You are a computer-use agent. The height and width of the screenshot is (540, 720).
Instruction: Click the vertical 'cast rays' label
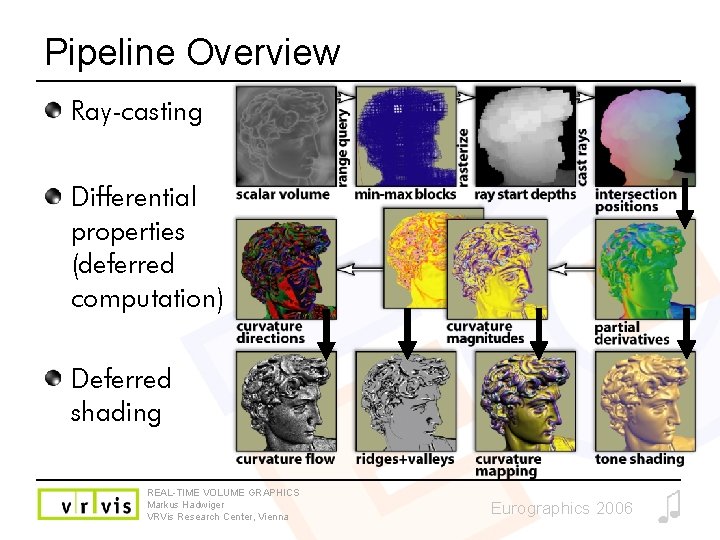pos(583,157)
